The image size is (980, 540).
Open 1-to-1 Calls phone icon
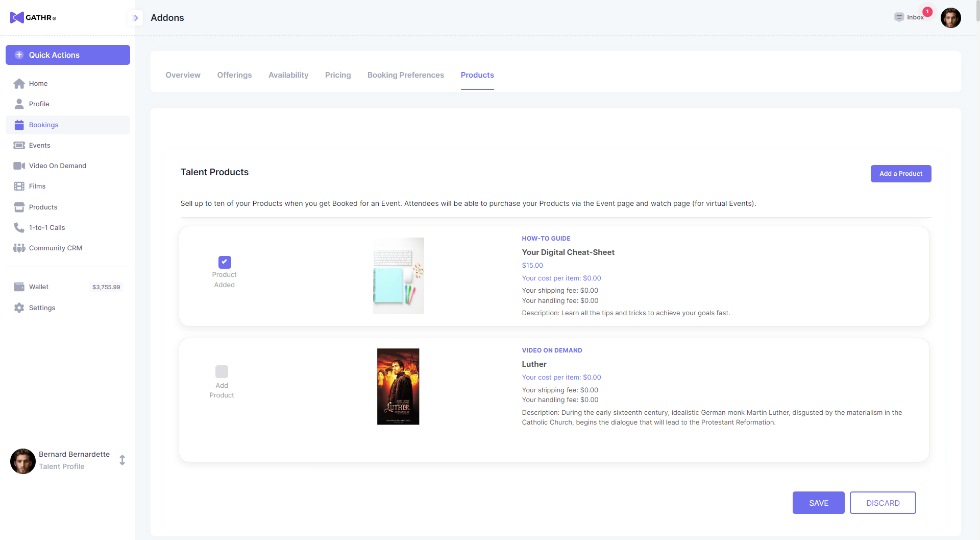click(19, 228)
